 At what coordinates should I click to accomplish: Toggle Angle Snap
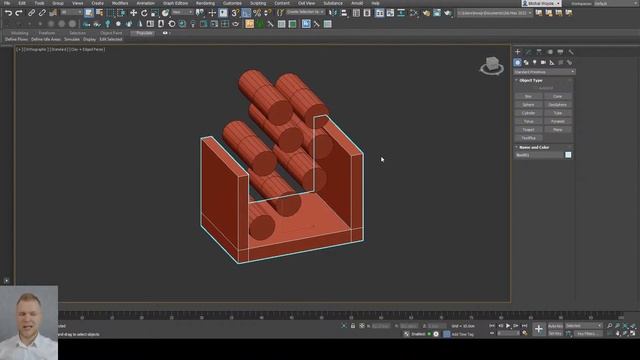(x=246, y=13)
